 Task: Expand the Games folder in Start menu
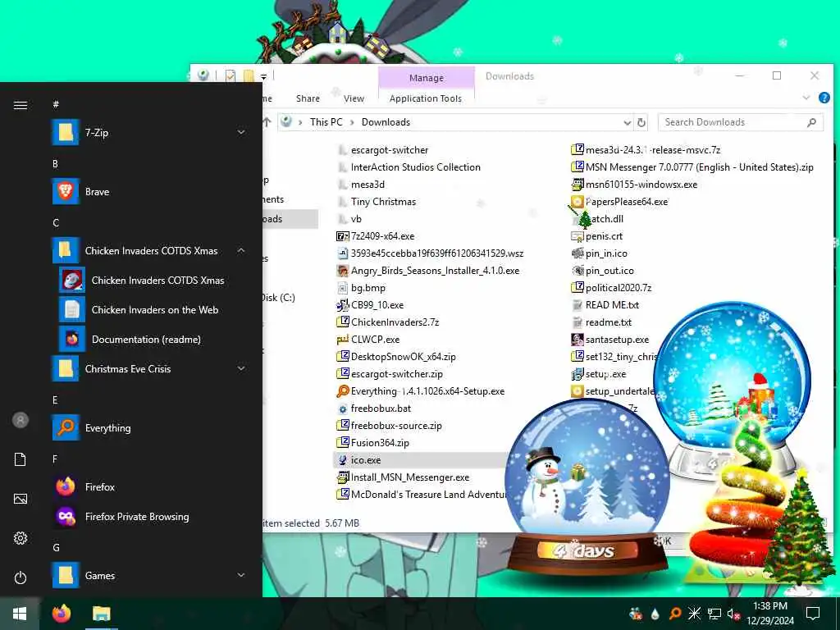click(x=241, y=575)
